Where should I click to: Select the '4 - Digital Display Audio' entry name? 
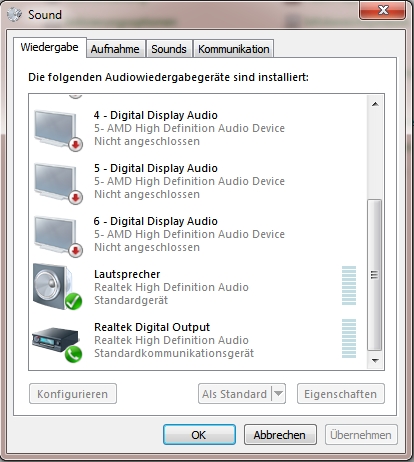156,115
